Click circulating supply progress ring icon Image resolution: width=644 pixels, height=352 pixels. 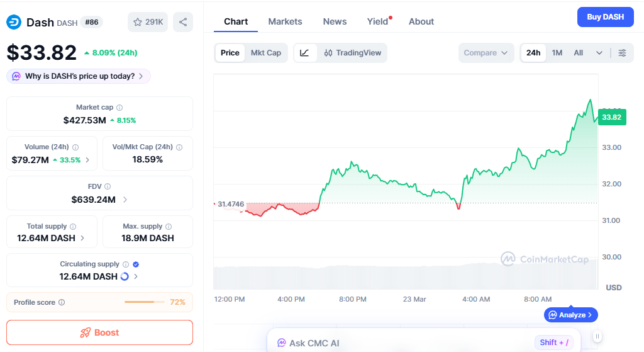point(125,276)
